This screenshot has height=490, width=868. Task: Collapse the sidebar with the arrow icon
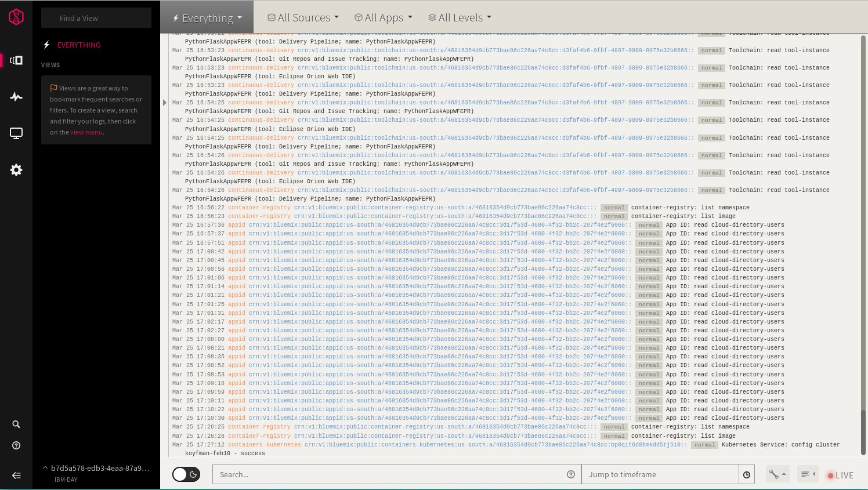pyautogui.click(x=16, y=476)
